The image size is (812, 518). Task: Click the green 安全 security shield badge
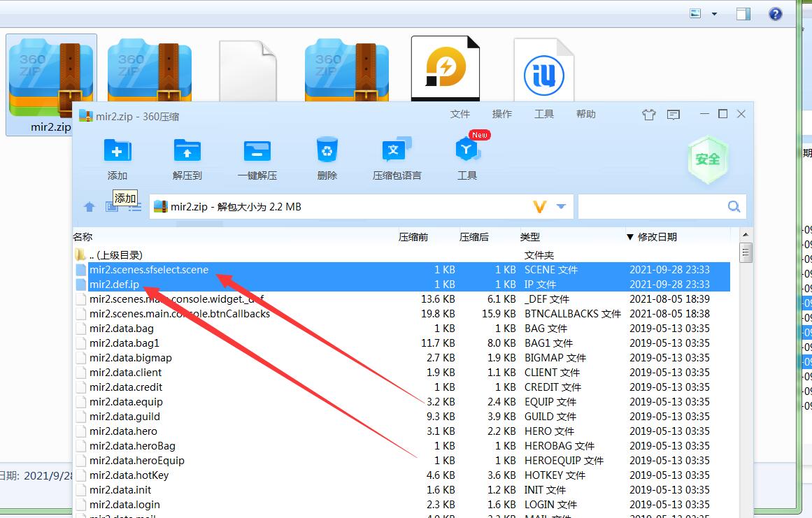coord(708,159)
